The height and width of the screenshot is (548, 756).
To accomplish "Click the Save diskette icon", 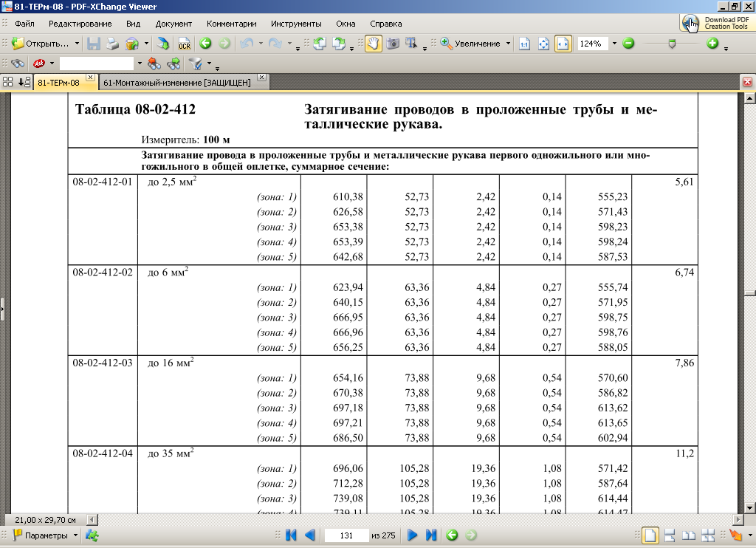I will pyautogui.click(x=94, y=44).
